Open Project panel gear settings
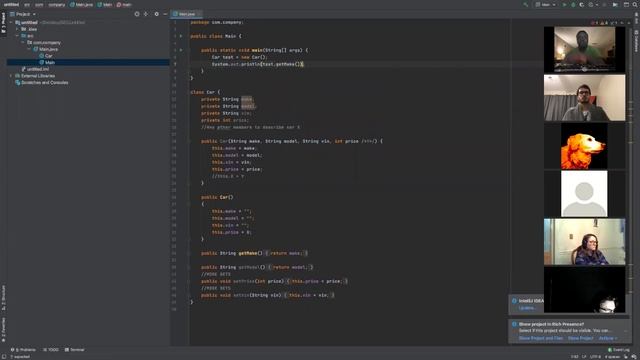The image size is (640, 360). pyautogui.click(x=156, y=14)
